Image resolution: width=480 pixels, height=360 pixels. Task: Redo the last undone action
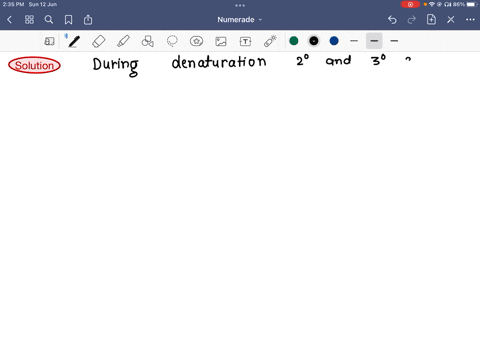coord(412,20)
